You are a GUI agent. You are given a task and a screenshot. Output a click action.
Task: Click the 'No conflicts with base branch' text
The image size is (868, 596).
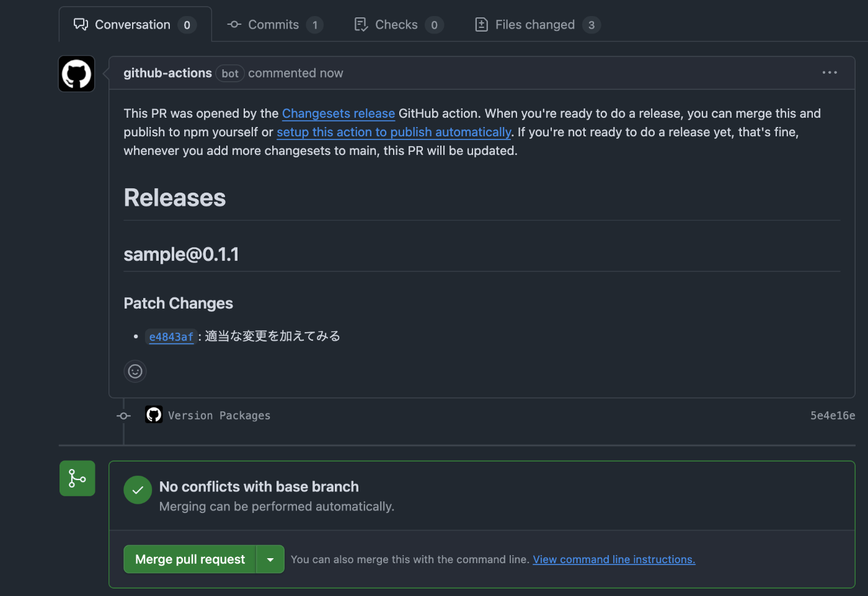point(259,487)
